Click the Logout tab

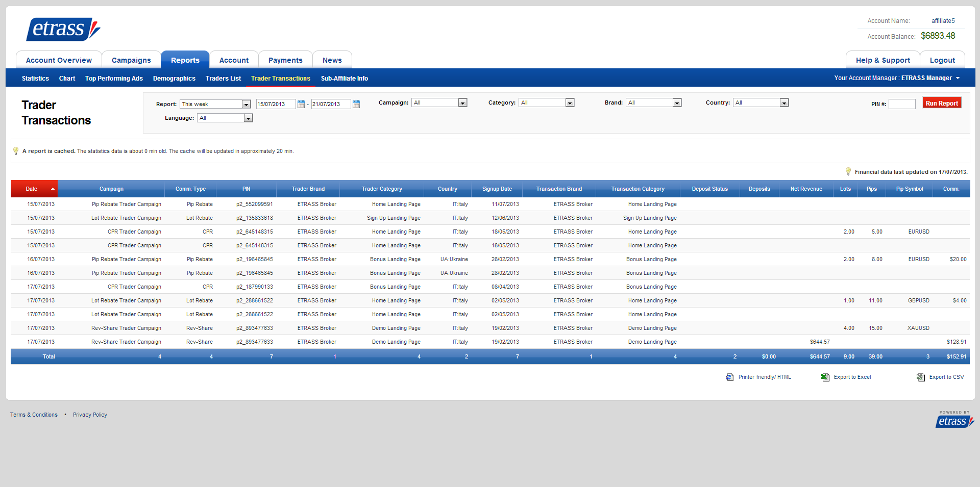point(942,60)
